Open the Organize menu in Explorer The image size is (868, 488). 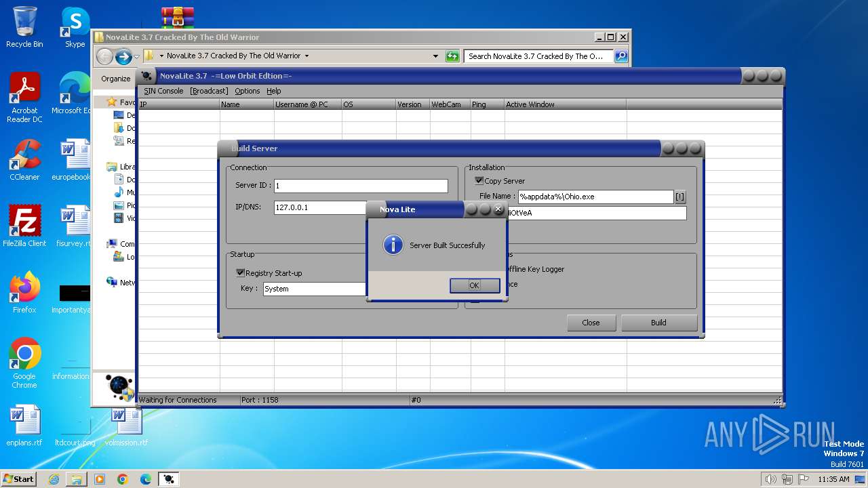[x=116, y=79]
